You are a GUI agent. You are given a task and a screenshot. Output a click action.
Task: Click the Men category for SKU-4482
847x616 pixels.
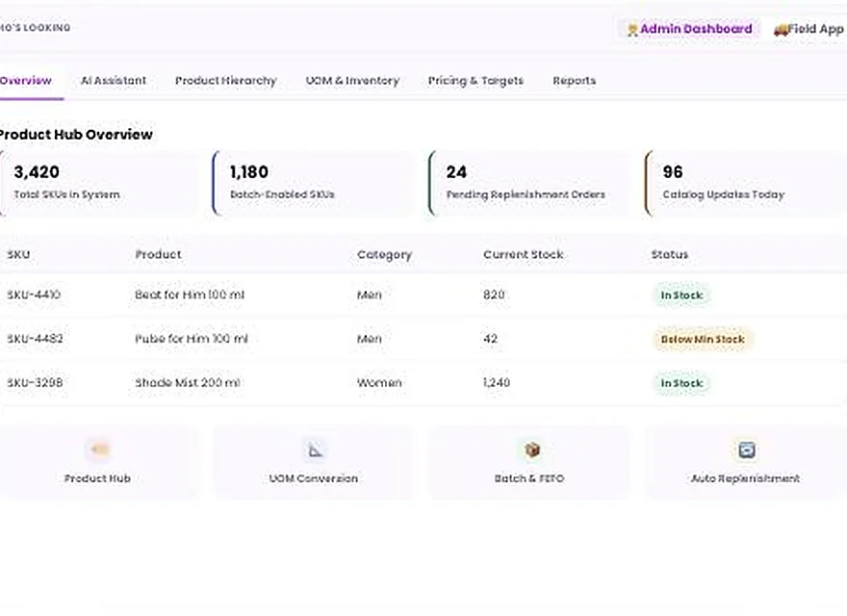coord(370,339)
